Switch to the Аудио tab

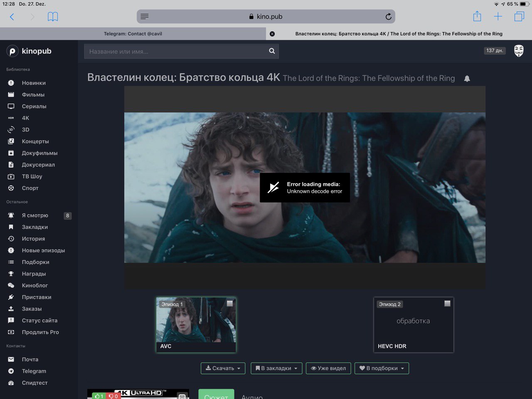[x=252, y=396]
